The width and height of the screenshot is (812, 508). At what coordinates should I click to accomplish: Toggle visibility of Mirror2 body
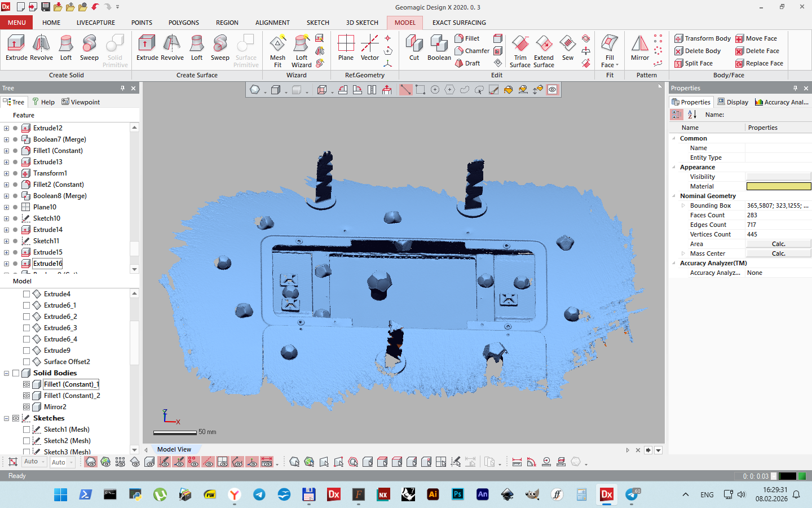tap(27, 407)
